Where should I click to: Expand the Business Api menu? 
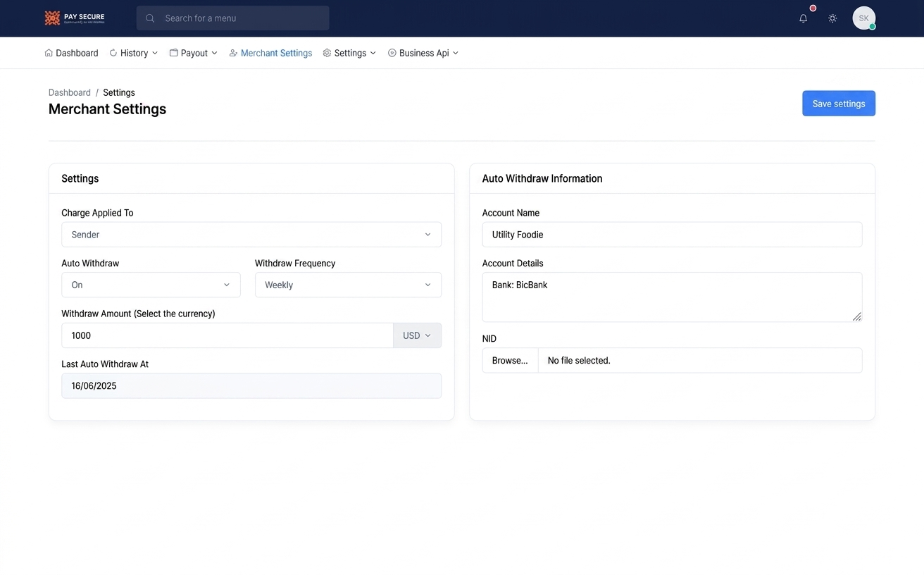click(x=423, y=53)
